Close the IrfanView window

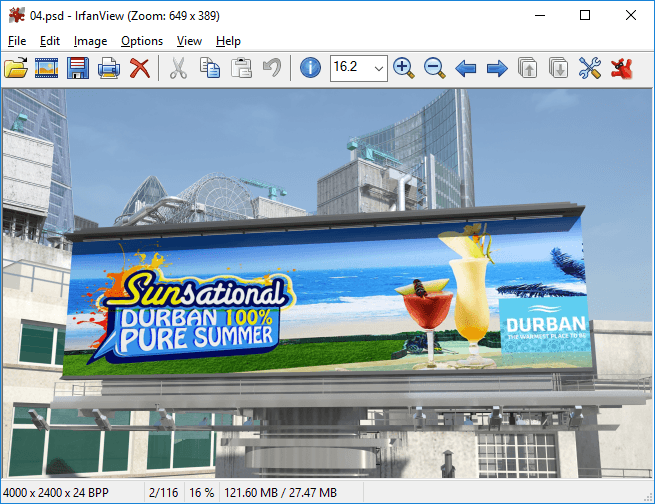click(x=631, y=15)
